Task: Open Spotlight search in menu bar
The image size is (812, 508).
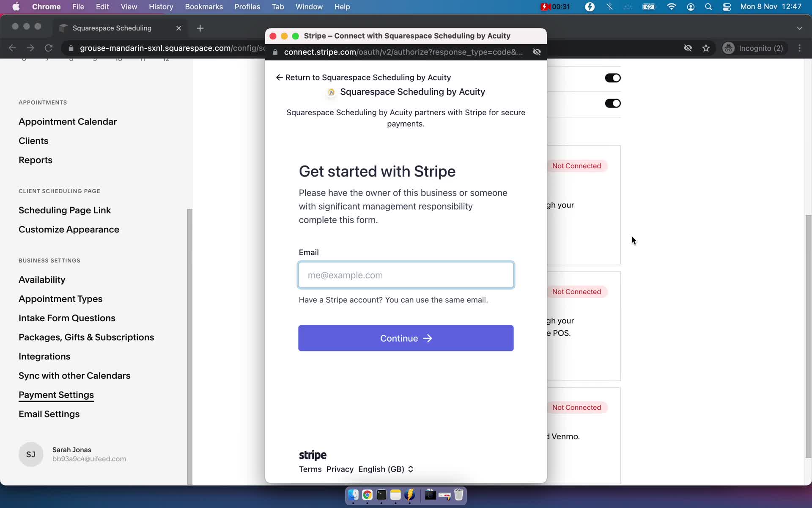Action: pyautogui.click(x=708, y=7)
